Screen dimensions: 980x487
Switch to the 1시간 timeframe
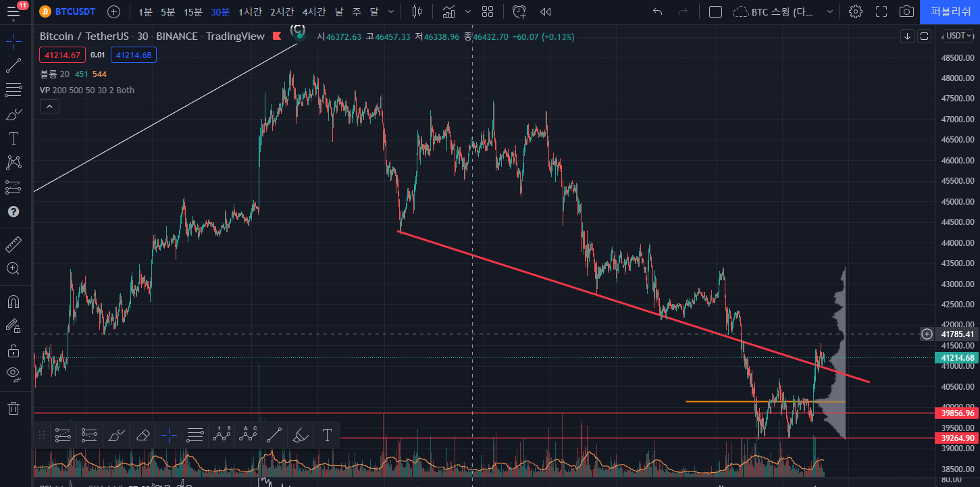250,11
